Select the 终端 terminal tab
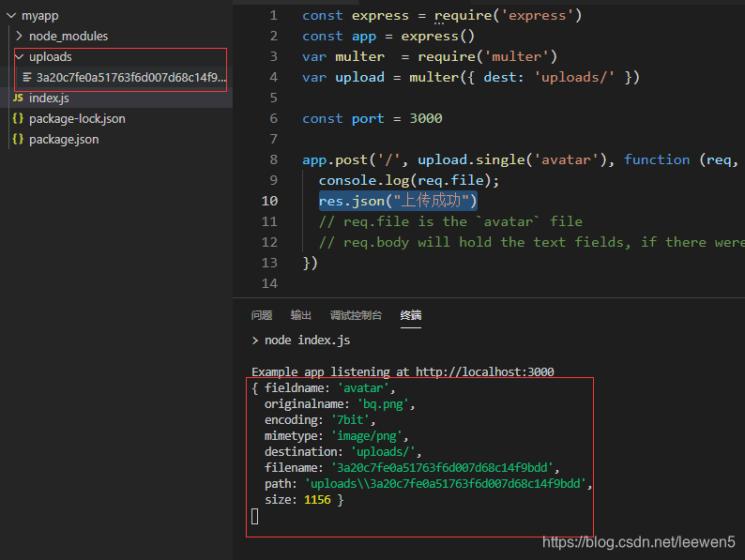Image resolution: width=745 pixels, height=560 pixels. coord(411,315)
